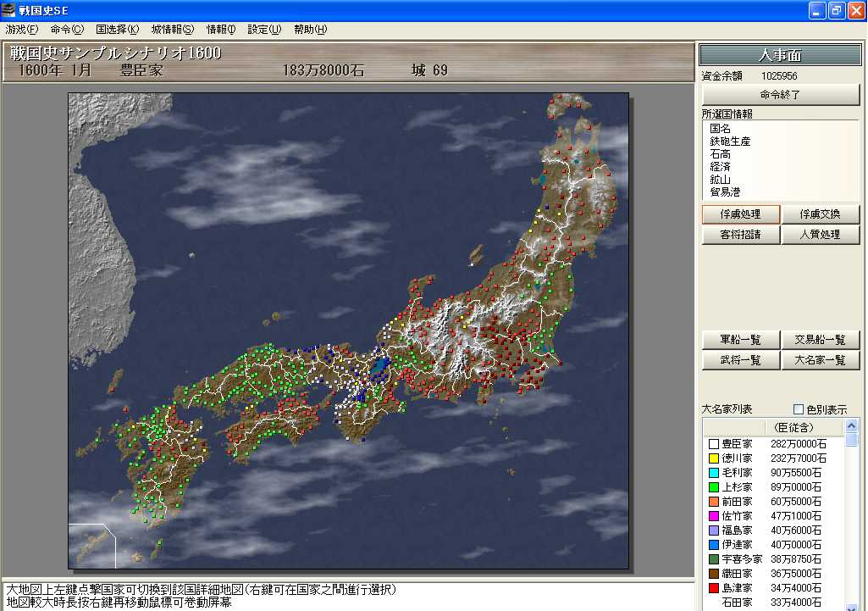Select 宇喜多家 in the daimyo list
Viewport: 868px width, 611px height.
pyautogui.click(x=743, y=559)
